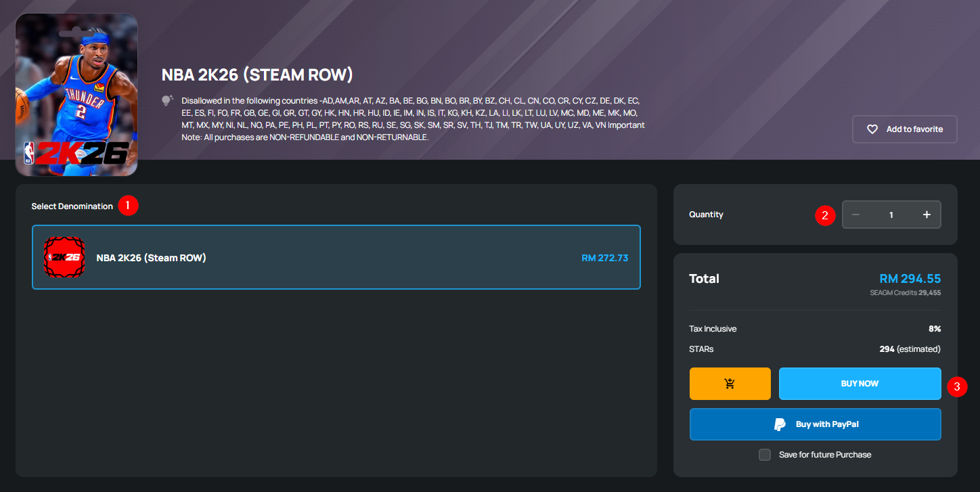The height and width of the screenshot is (492, 980).
Task: Click the quantity number field
Action: pos(891,215)
